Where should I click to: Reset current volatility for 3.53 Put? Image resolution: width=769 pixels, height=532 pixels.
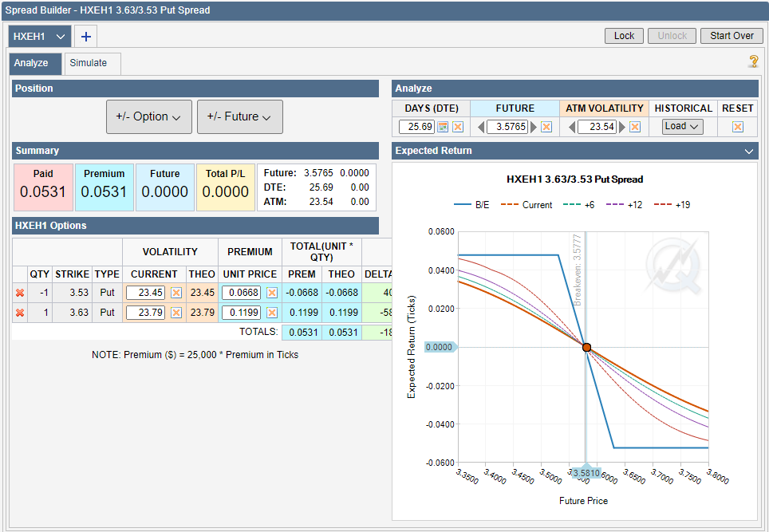[x=176, y=293]
